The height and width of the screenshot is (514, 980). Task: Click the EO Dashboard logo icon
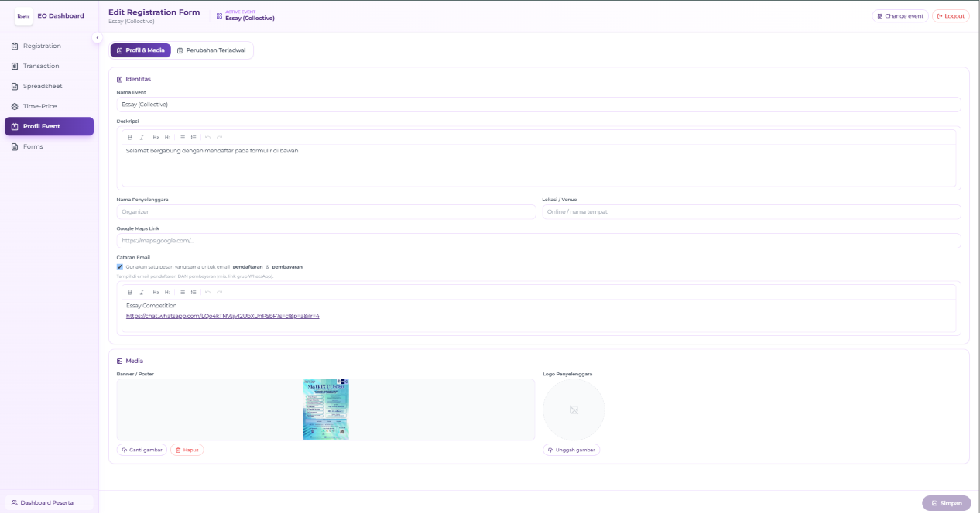(23, 15)
